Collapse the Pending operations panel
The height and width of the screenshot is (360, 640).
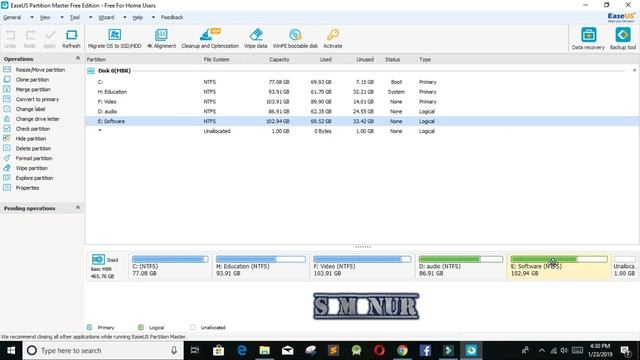tap(78, 208)
